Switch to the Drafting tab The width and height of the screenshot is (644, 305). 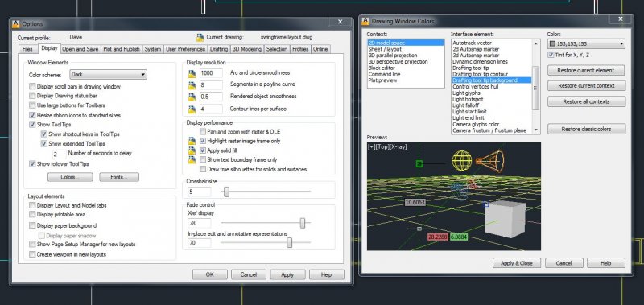(218, 49)
